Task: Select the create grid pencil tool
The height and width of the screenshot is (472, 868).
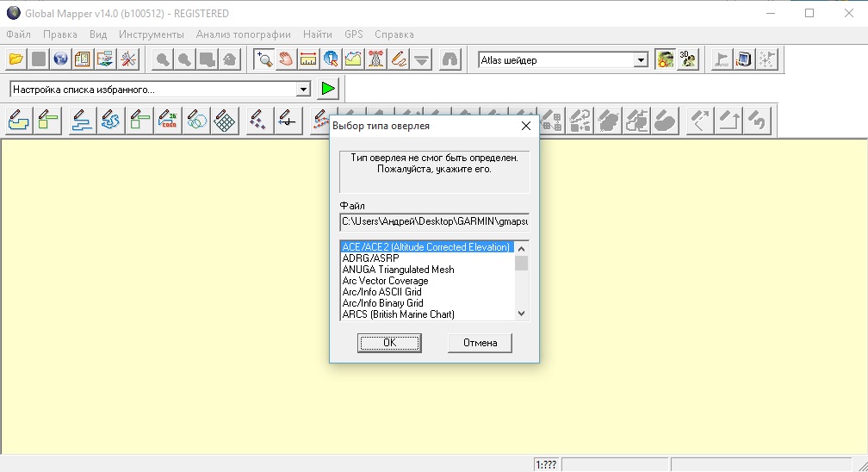Action: [225, 121]
